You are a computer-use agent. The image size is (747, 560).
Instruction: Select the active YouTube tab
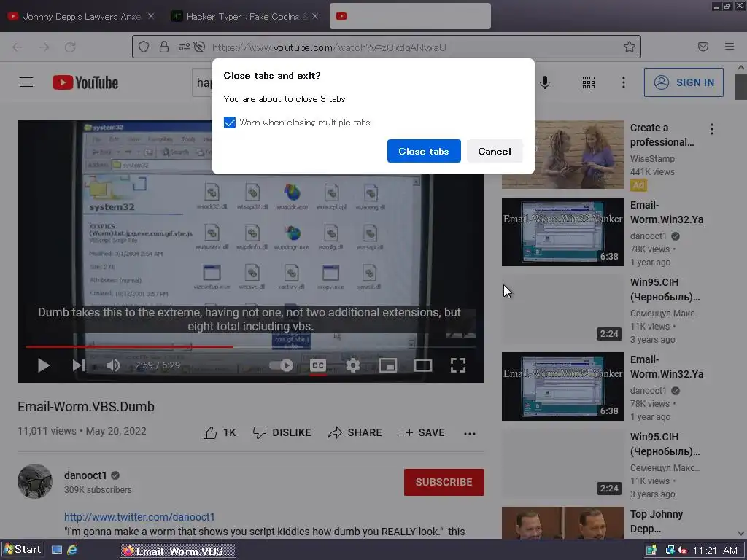pos(410,16)
